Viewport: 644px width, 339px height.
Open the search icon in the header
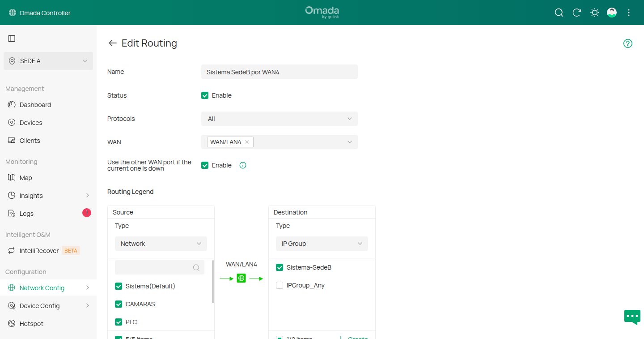[559, 13]
